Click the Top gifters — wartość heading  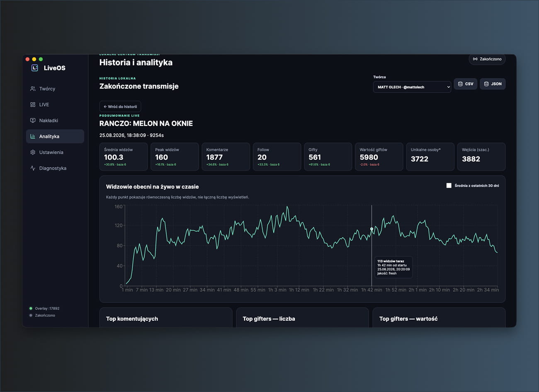pos(408,319)
